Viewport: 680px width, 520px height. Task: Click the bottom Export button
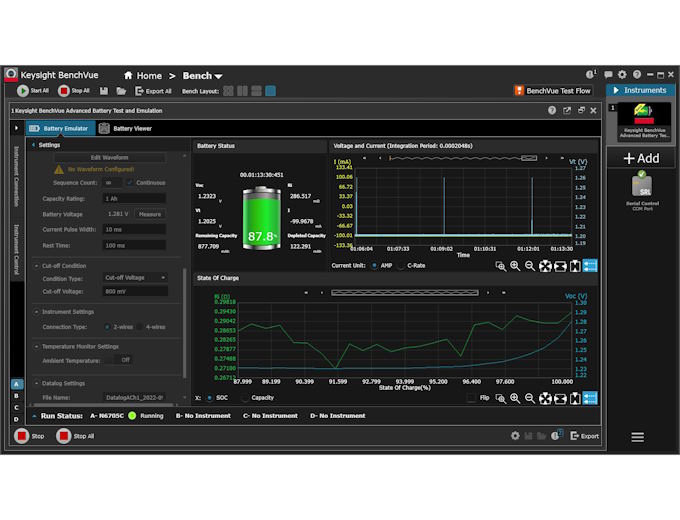click(585, 436)
